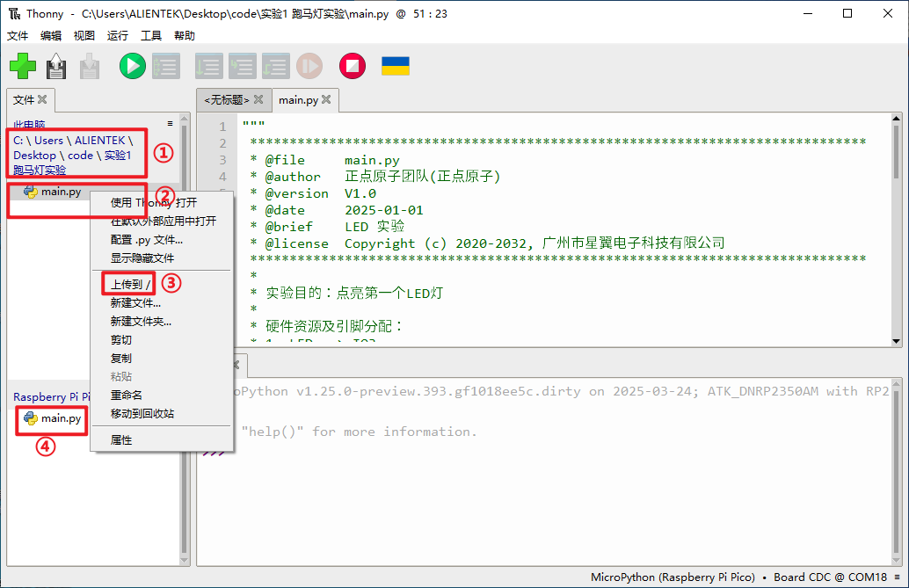
Task: Create a new file with the green plus icon
Action: (x=23, y=66)
